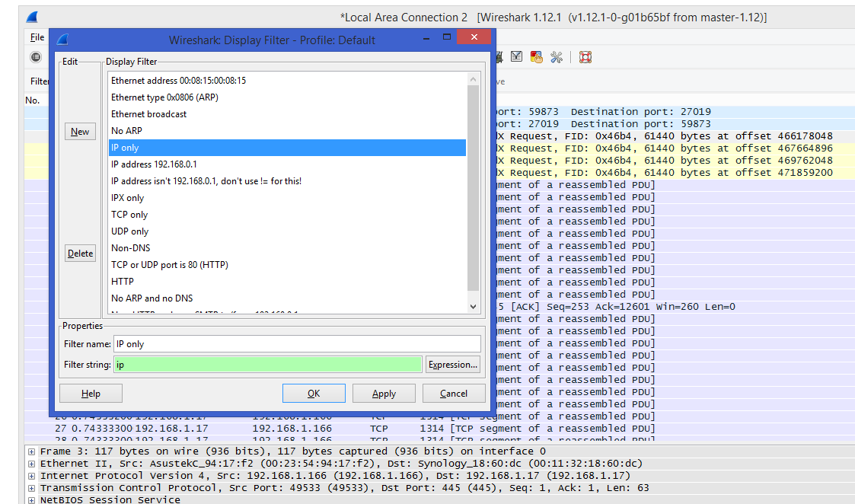Select the 'Destination port: 27019' packet row

coord(675,111)
